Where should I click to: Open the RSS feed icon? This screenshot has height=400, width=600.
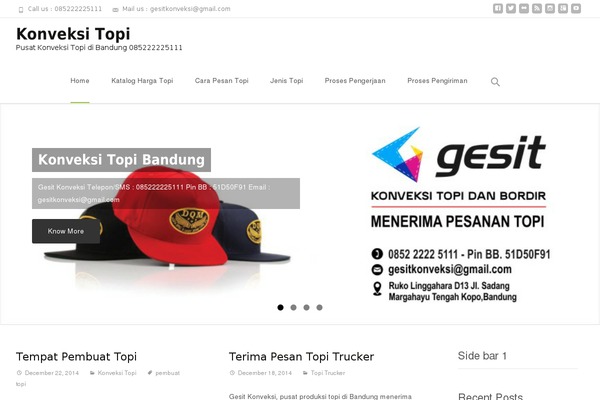[x=537, y=8]
